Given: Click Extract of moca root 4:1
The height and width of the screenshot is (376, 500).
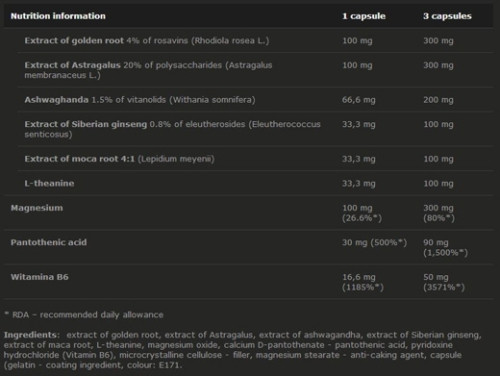Looking at the screenshot, I should tap(79, 159).
